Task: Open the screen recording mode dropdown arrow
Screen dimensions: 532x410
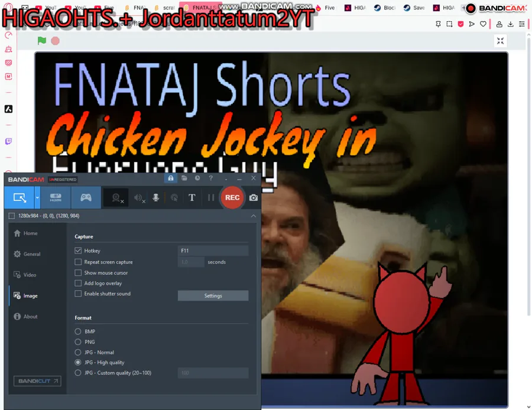Action: click(x=37, y=197)
